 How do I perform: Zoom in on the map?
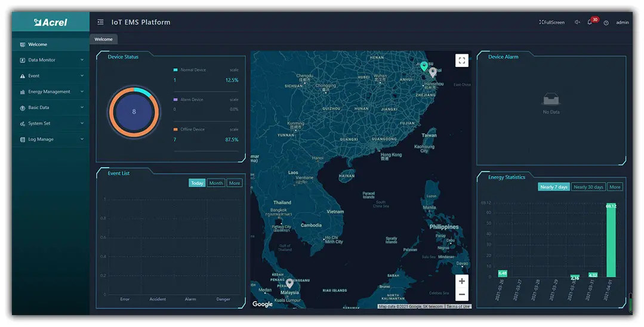click(461, 281)
